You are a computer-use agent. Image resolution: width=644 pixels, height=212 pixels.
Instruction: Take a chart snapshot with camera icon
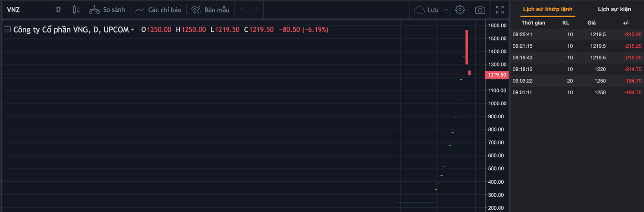pos(480,10)
